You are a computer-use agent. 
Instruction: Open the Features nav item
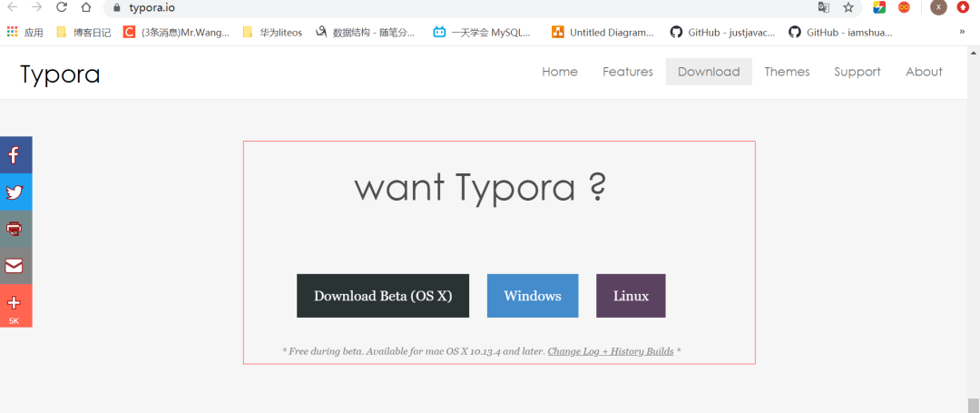[x=628, y=72]
